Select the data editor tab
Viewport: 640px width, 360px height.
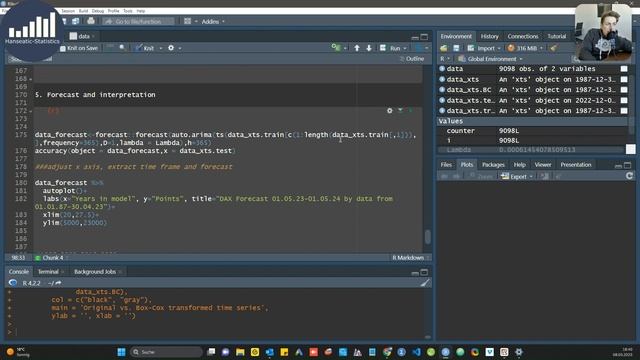tap(82, 36)
